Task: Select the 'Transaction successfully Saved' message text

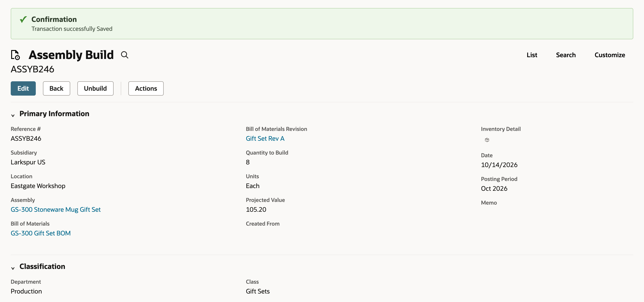Action: (72, 29)
